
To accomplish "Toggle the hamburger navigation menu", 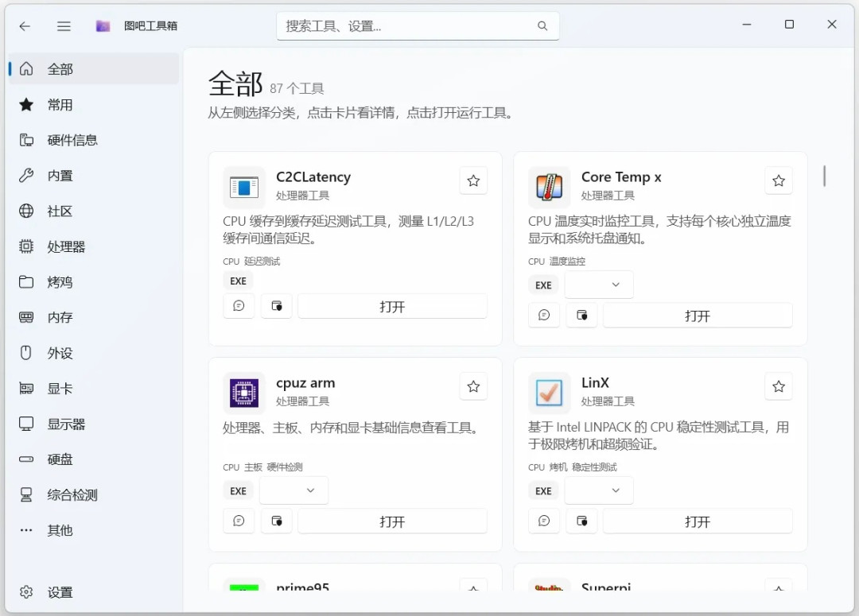I will coord(64,25).
